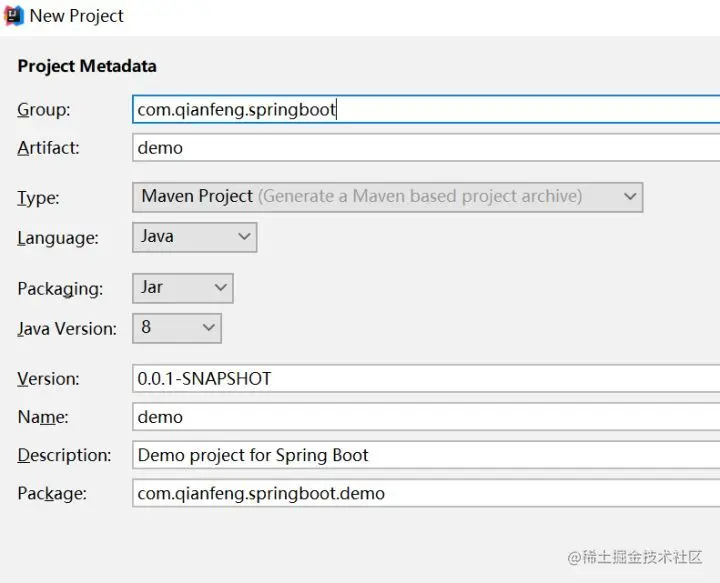The height and width of the screenshot is (583, 720).
Task: Click the Project Metadata heading
Action: [x=87, y=66]
